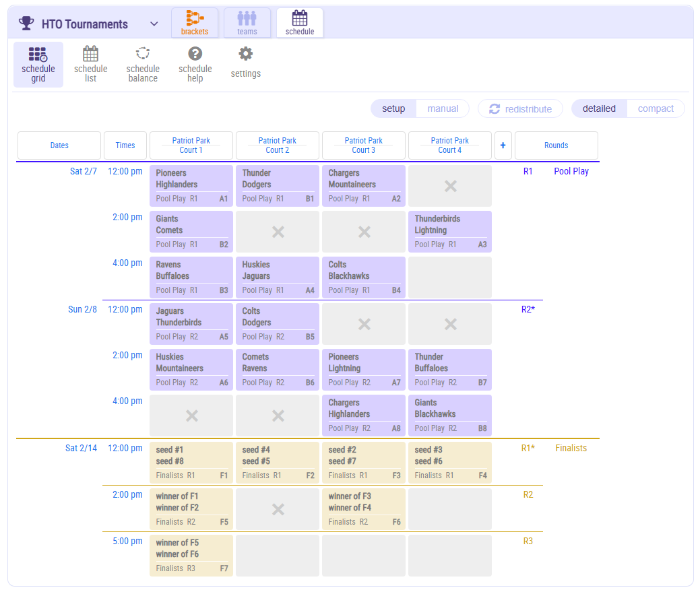This screenshot has height=592, width=700.
Task: Open schedule help
Action: point(195,65)
